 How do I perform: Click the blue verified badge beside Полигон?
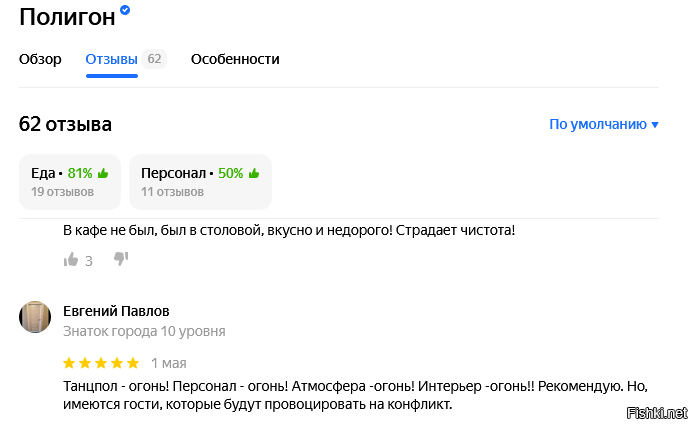point(125,10)
